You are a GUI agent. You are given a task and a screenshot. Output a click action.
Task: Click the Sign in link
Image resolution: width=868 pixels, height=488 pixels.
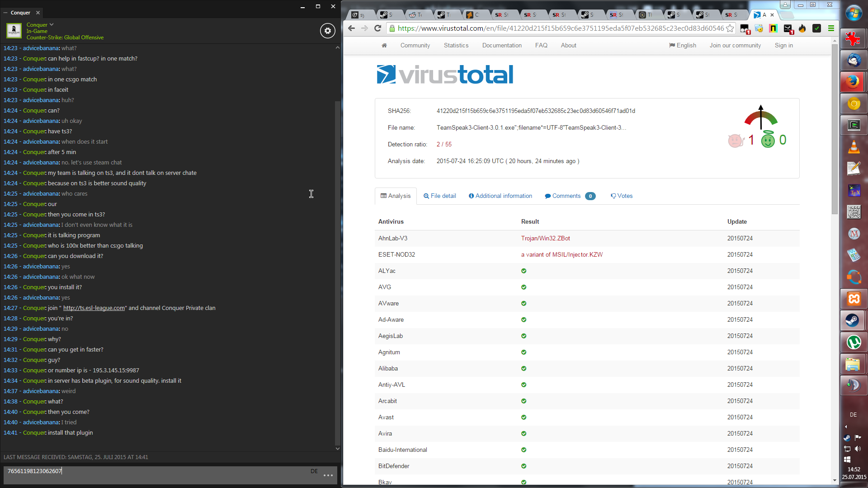point(783,46)
